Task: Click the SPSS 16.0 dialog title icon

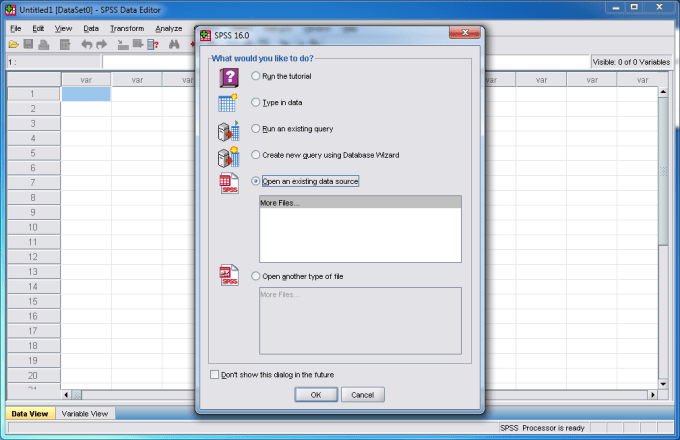Action: coord(205,35)
